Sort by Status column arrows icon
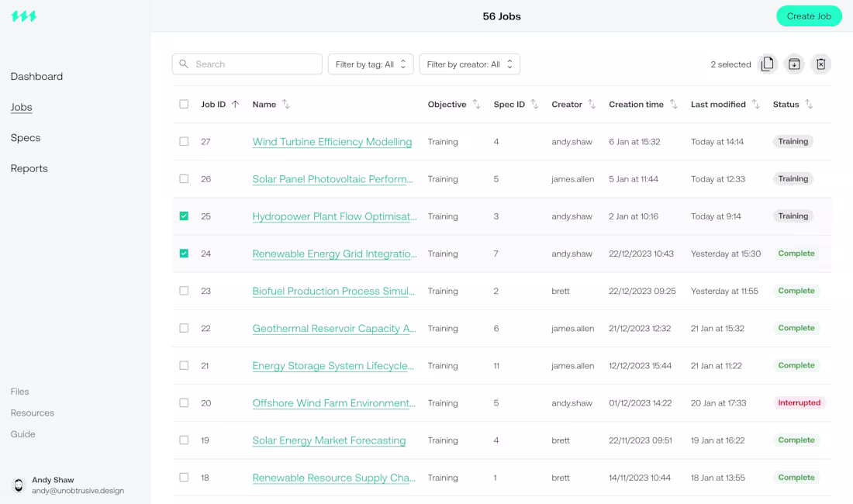 (x=809, y=105)
